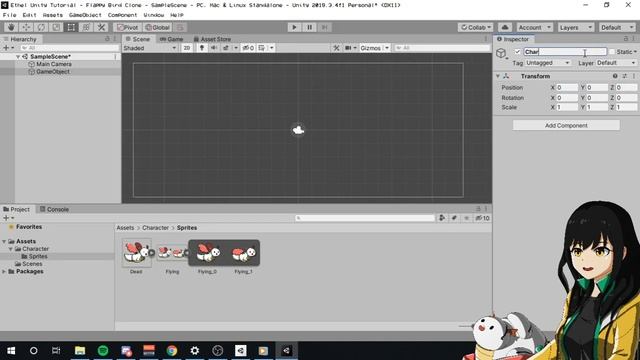
Task: Collapse the SampleScene tree
Action: [x=18, y=57]
